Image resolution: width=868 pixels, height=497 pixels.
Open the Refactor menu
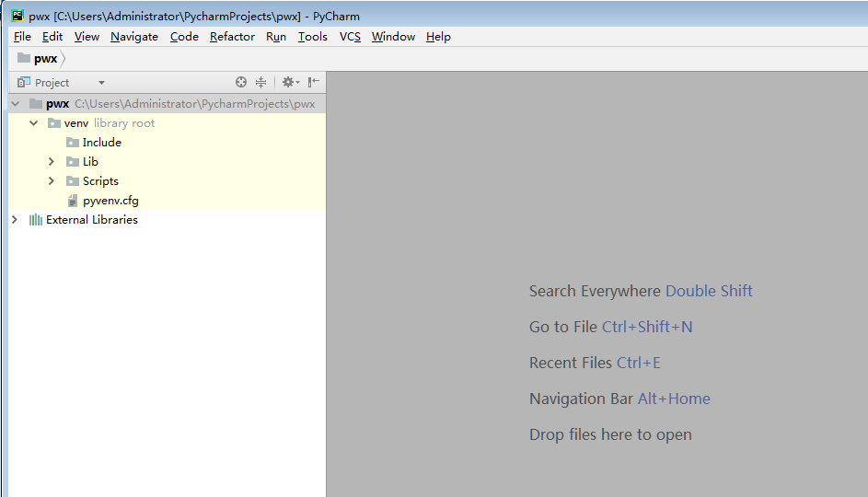232,37
